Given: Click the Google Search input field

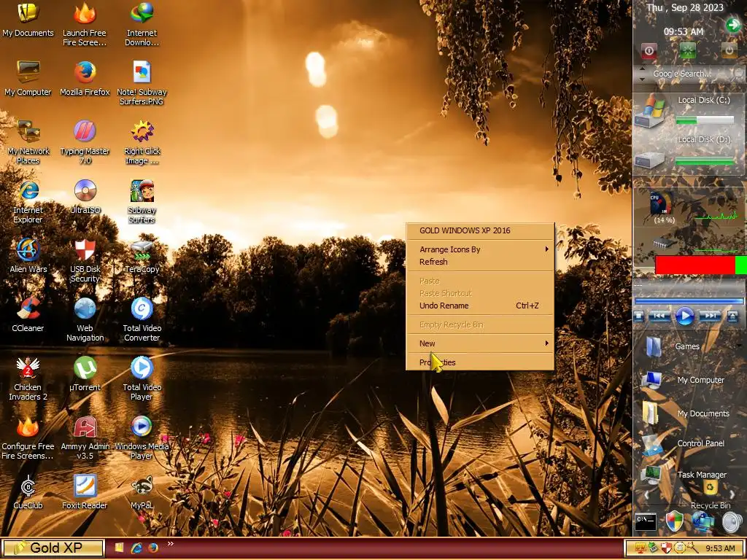Looking at the screenshot, I should tap(689, 74).
